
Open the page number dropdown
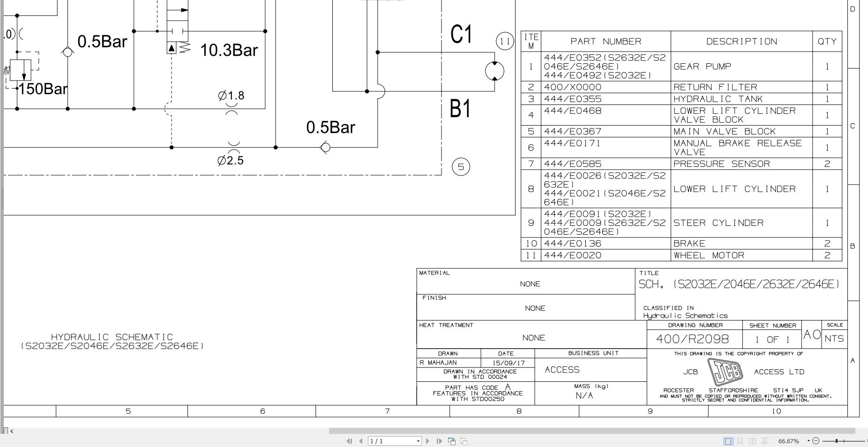pos(418,441)
